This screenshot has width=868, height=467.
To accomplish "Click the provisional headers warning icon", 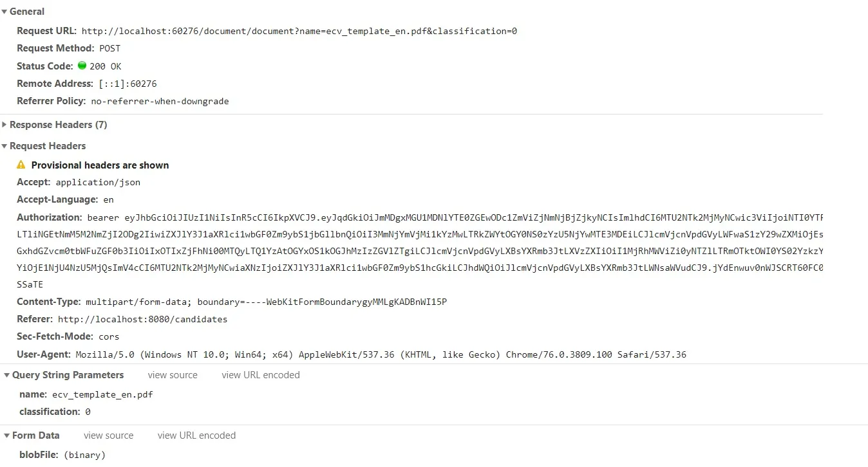I will click(x=21, y=165).
